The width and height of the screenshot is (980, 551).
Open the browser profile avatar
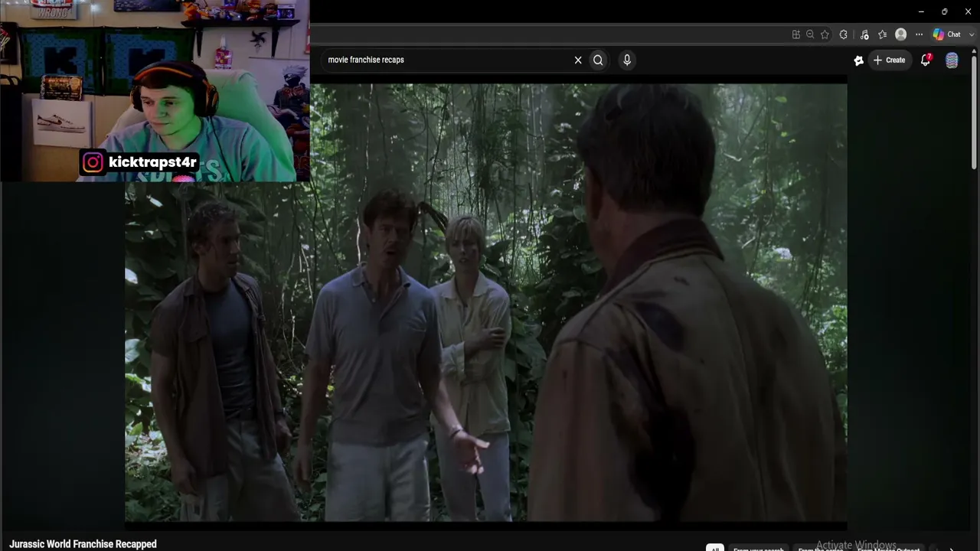click(x=901, y=34)
